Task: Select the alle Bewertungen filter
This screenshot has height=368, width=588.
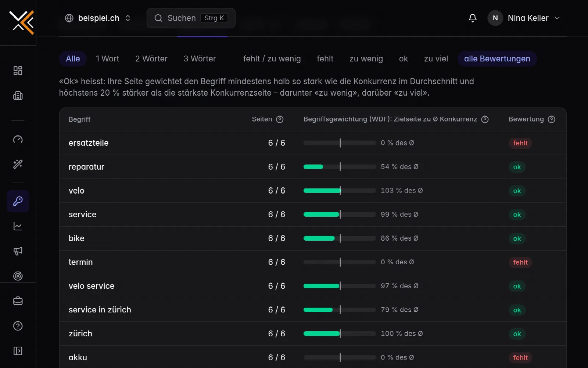Action: [x=497, y=59]
